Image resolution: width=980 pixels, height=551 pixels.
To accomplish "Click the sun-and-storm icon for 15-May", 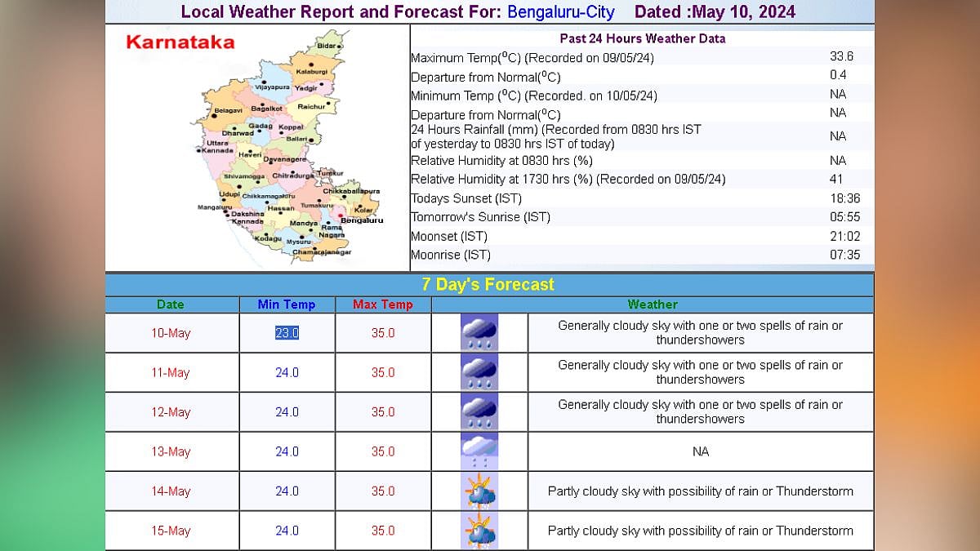I will point(479,531).
